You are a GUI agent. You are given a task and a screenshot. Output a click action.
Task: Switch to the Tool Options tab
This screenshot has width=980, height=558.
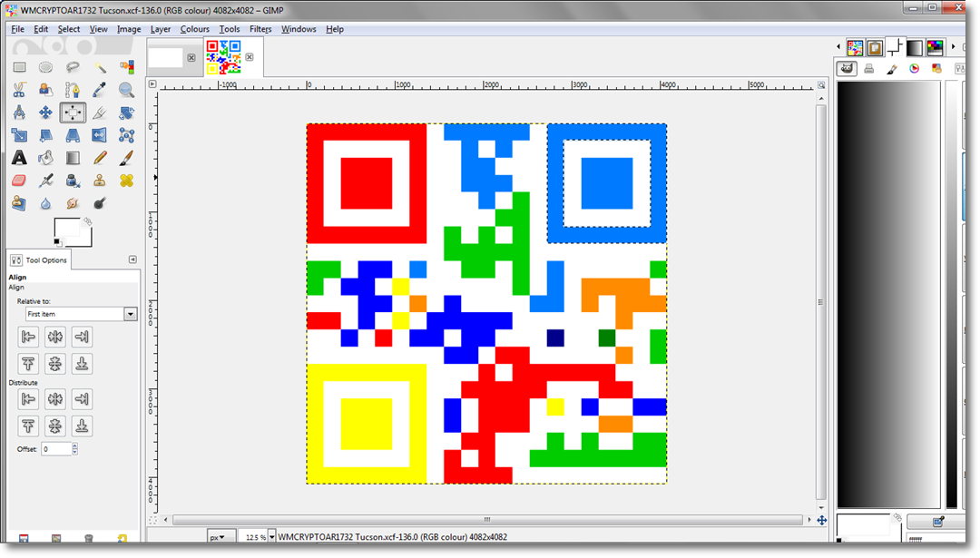tap(39, 259)
